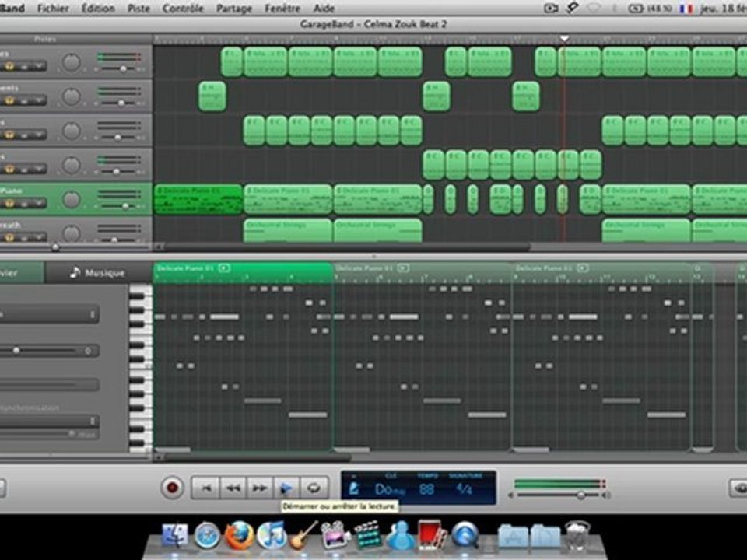
Task: Open the Documents folder in the Dock
Action: [x=545, y=536]
